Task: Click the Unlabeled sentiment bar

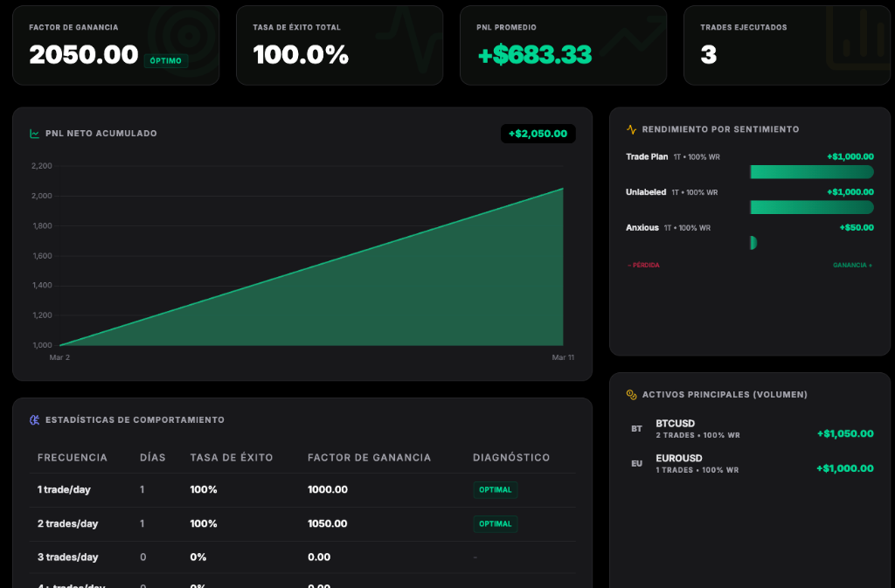Action: pyautogui.click(x=811, y=207)
